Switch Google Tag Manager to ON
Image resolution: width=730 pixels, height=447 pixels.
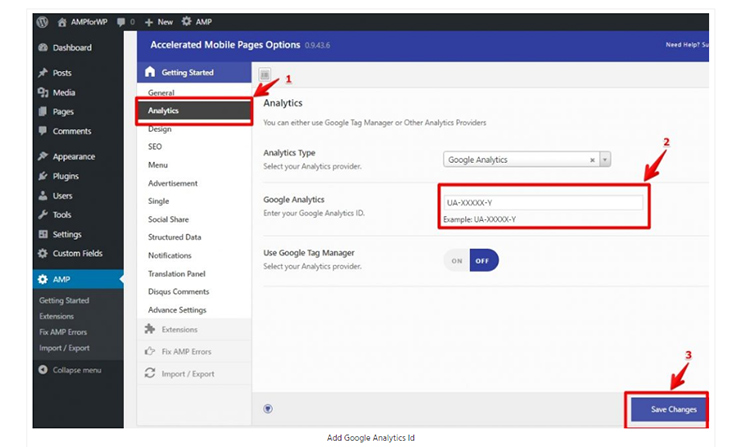click(x=457, y=260)
